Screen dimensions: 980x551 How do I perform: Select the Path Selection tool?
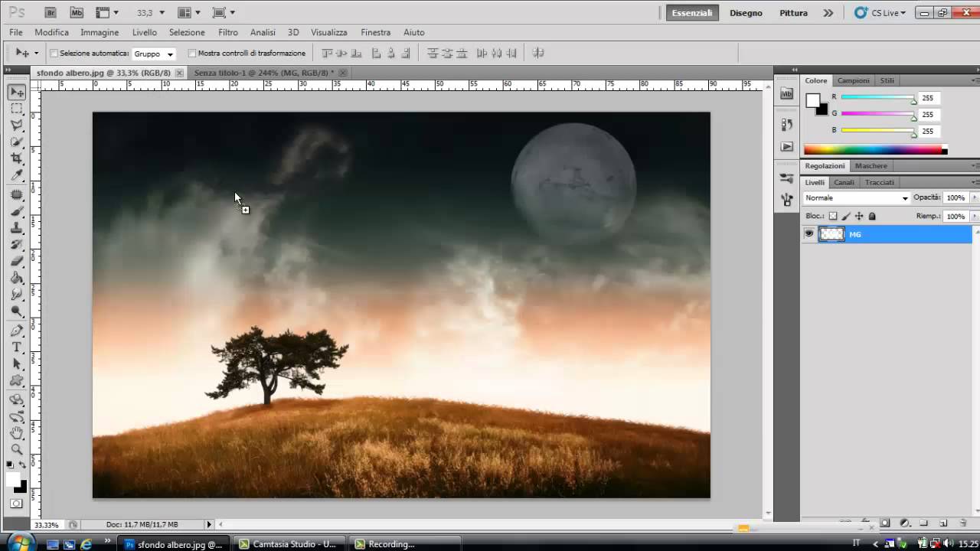click(x=17, y=364)
